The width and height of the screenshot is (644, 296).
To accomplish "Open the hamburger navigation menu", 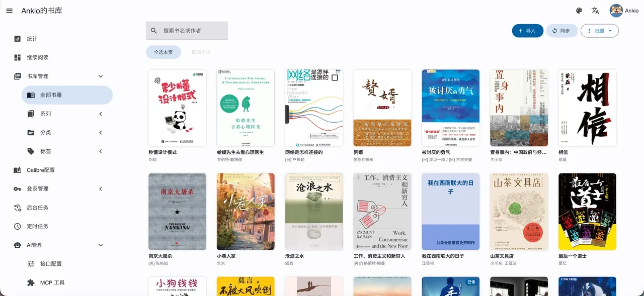I will (x=9, y=11).
